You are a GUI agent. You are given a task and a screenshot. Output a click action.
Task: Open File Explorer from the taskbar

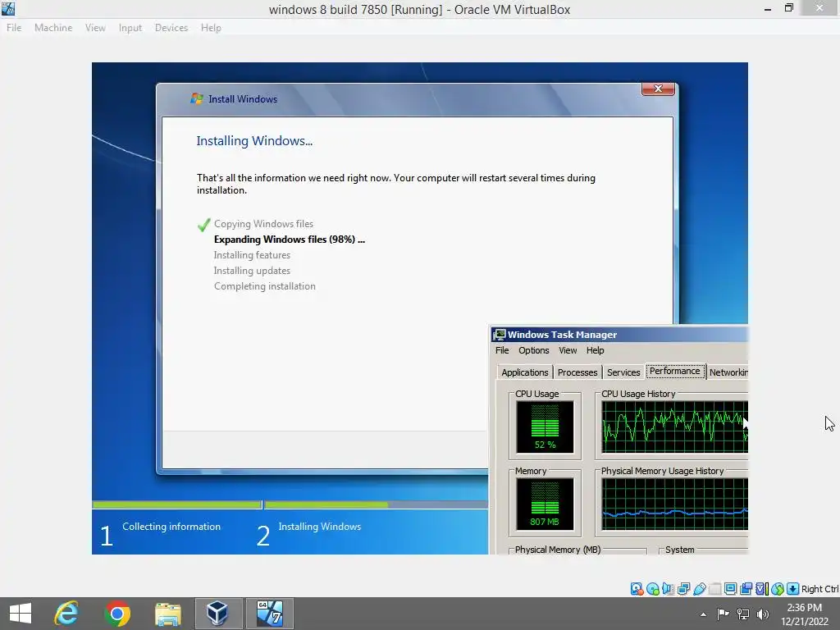click(167, 614)
